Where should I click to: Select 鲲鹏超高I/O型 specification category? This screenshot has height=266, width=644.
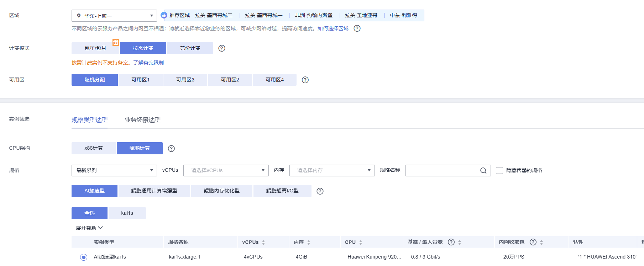282,191
